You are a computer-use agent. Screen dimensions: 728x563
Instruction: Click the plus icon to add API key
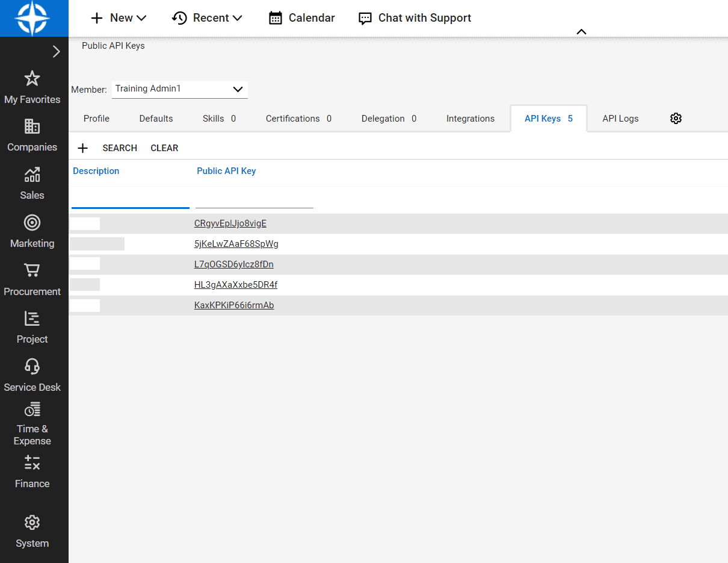[x=83, y=148]
